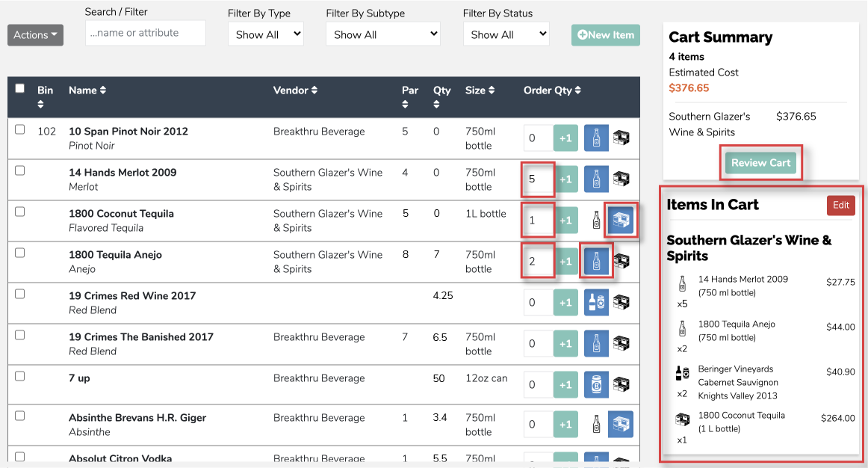The image size is (868, 468).
Task: Select bottle unit icon for 10 Span Pinot Noir
Action: pyautogui.click(x=596, y=138)
